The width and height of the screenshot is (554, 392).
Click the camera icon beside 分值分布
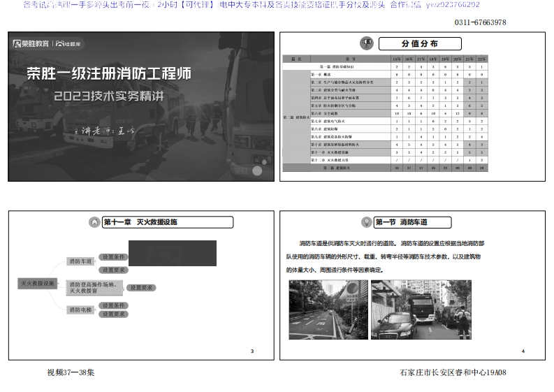pyautogui.click(x=365, y=43)
